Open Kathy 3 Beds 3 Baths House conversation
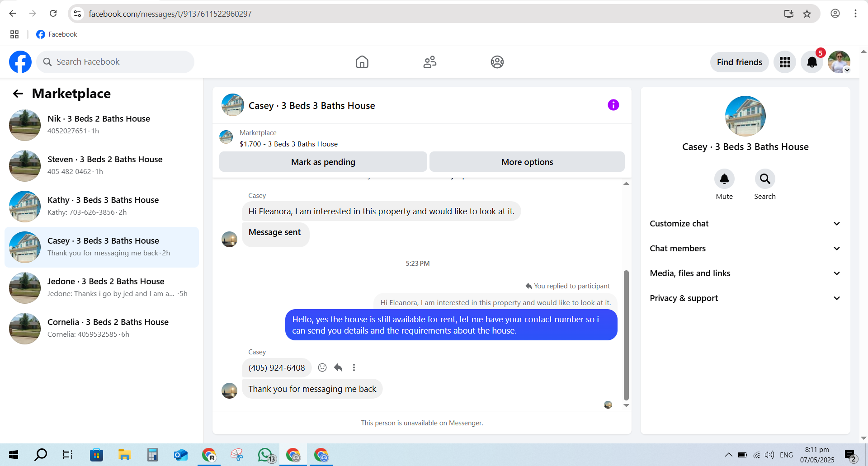This screenshot has height=466, width=868. click(102, 207)
